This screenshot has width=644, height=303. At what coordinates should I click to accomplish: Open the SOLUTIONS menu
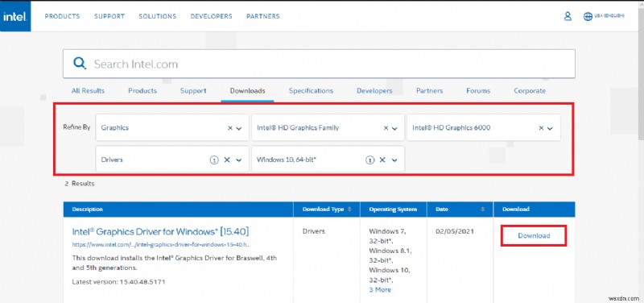[157, 16]
